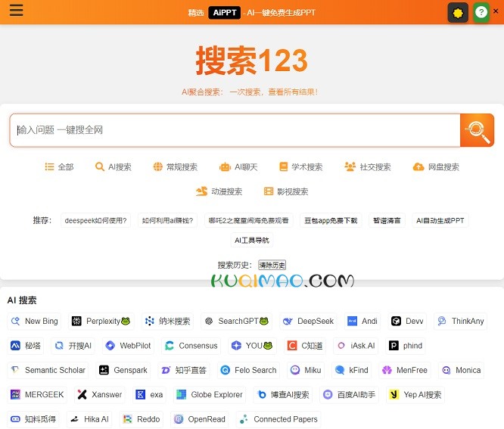
Task: Choose the 网盘搜索 tab
Action: click(436, 166)
